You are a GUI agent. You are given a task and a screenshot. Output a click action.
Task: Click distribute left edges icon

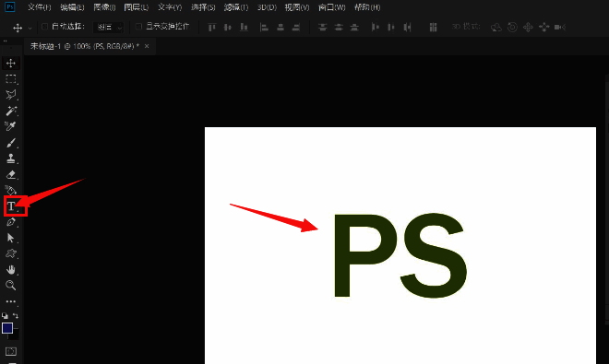tap(375, 27)
